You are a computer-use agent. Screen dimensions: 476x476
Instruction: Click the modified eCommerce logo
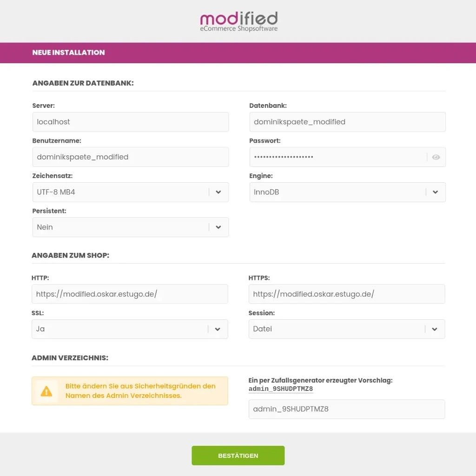(238, 22)
